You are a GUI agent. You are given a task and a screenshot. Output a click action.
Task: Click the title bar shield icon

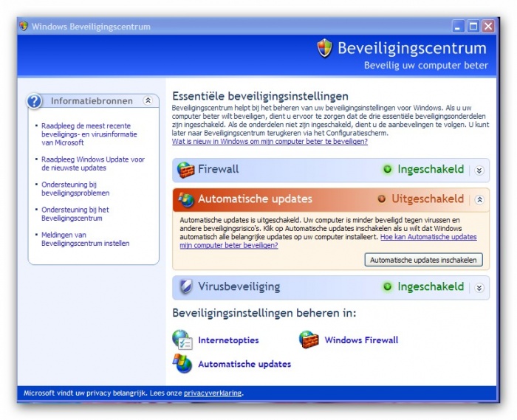pos(24,26)
